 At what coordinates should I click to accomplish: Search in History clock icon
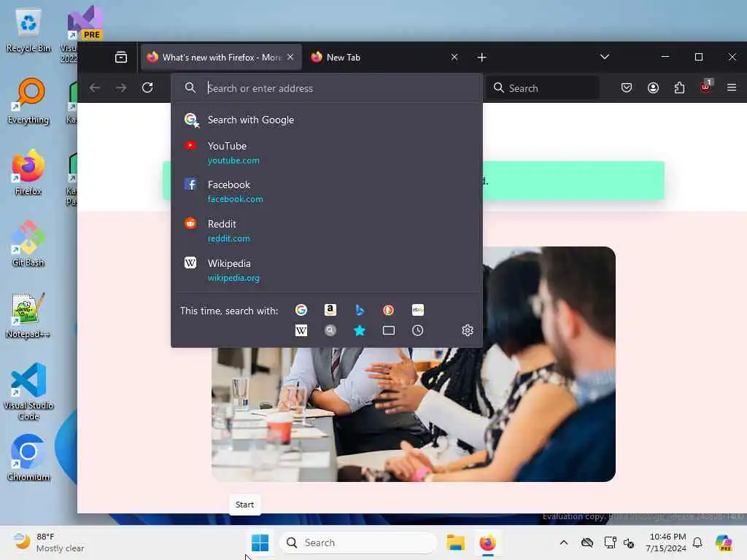coord(418,330)
